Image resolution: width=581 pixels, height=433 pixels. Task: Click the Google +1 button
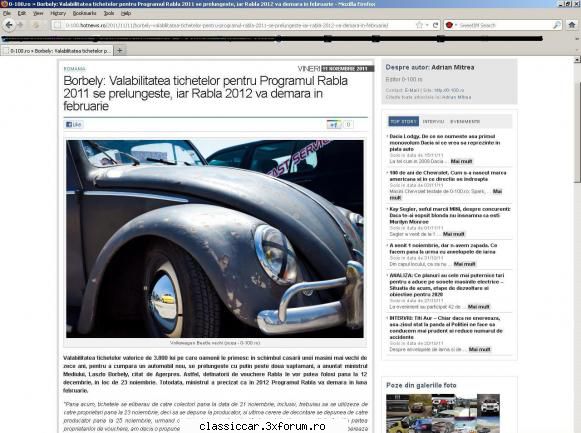pos(333,125)
